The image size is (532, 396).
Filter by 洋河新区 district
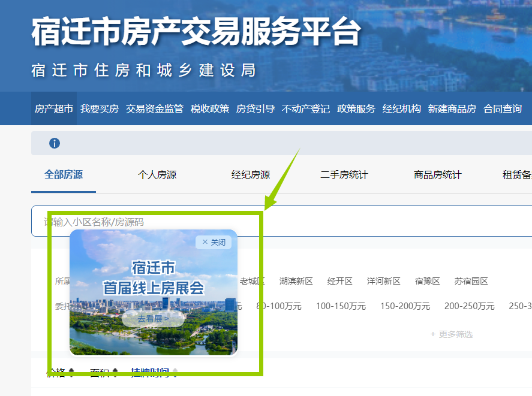[384, 281]
